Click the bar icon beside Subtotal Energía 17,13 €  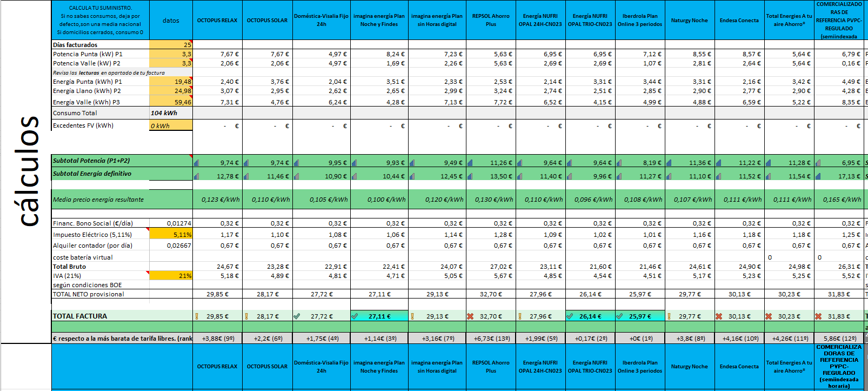coord(818,176)
